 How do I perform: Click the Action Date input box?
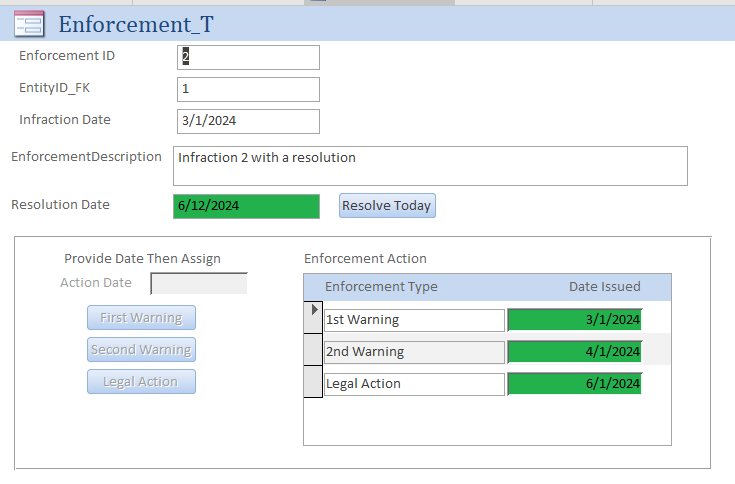[199, 284]
